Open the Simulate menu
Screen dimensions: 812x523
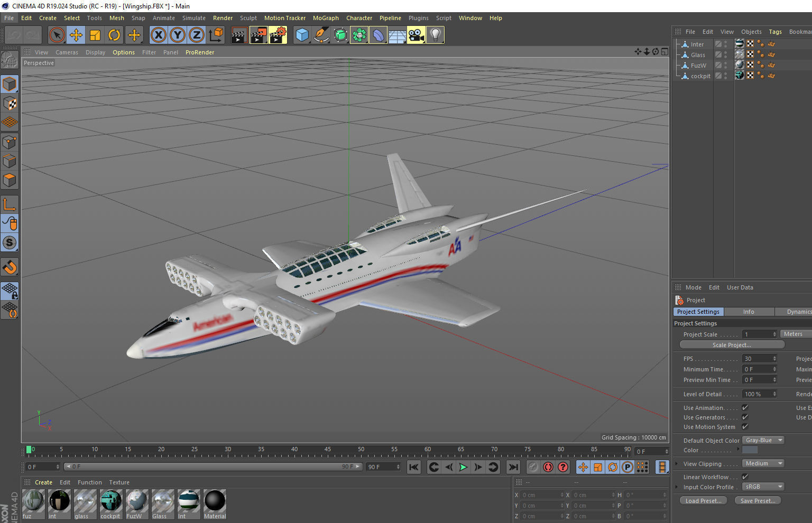[x=194, y=18]
